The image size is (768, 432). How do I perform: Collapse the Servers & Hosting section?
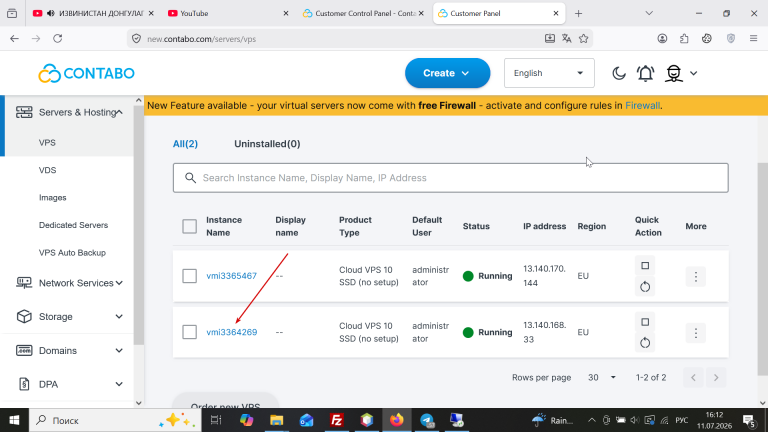119,113
